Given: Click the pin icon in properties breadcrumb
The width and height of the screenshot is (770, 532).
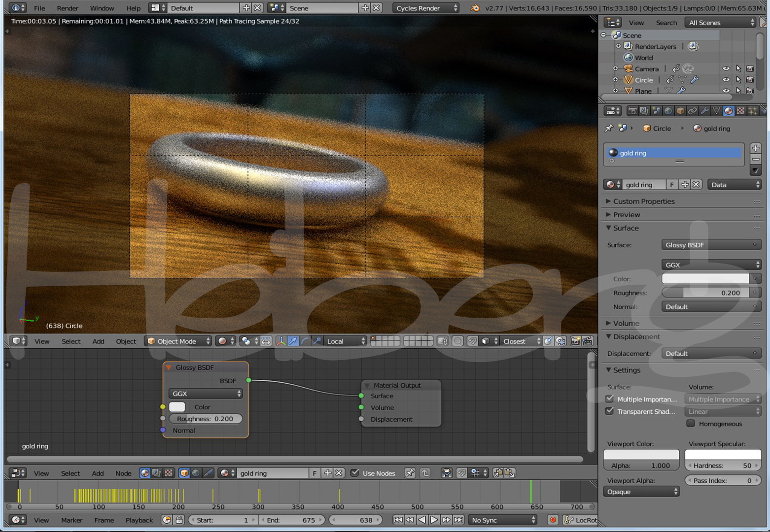Looking at the screenshot, I should (609, 128).
